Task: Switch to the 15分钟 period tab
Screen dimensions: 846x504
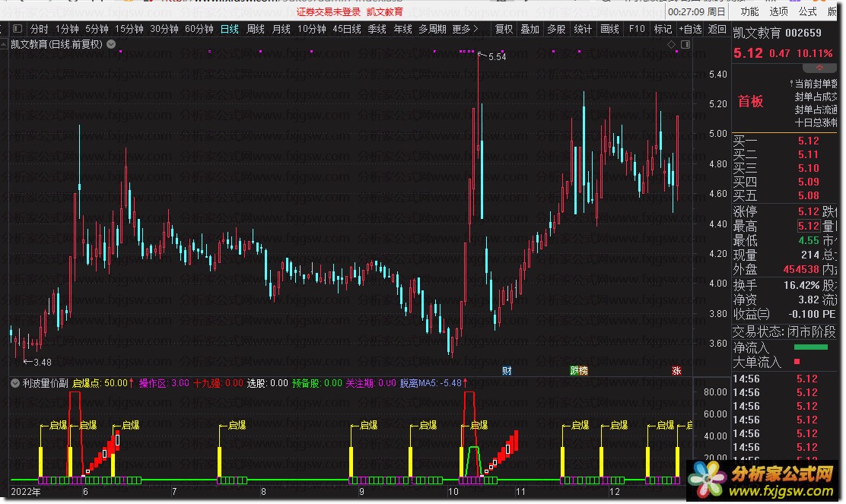Action: tap(129, 29)
